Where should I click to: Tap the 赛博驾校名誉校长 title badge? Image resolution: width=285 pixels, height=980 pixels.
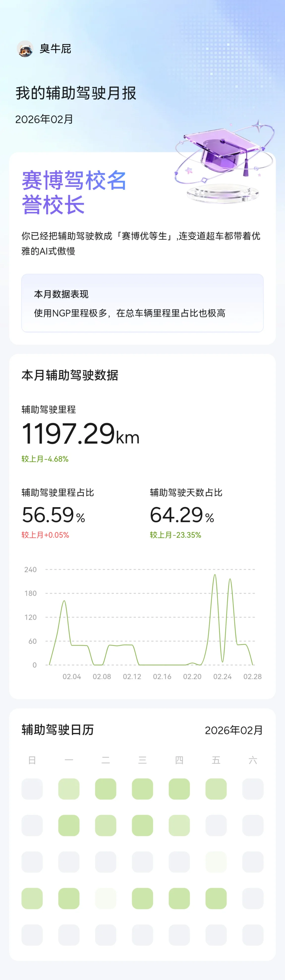[74, 192]
